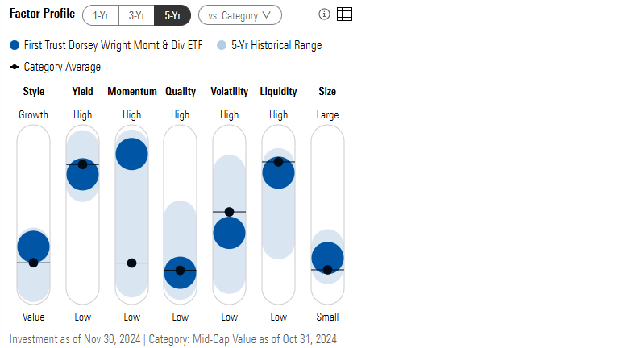The width and height of the screenshot is (644, 348).
Task: Click the 5-Yr Historical Range legend label
Action: point(276,45)
